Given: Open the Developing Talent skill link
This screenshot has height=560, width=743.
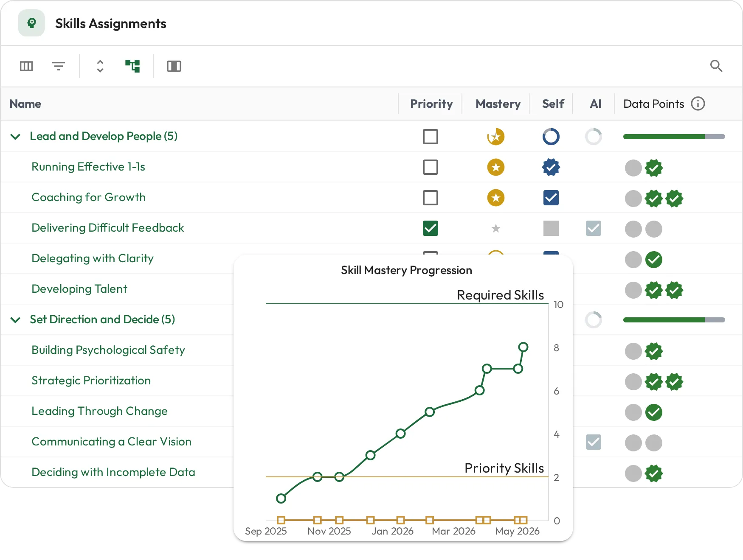Looking at the screenshot, I should pos(79,289).
